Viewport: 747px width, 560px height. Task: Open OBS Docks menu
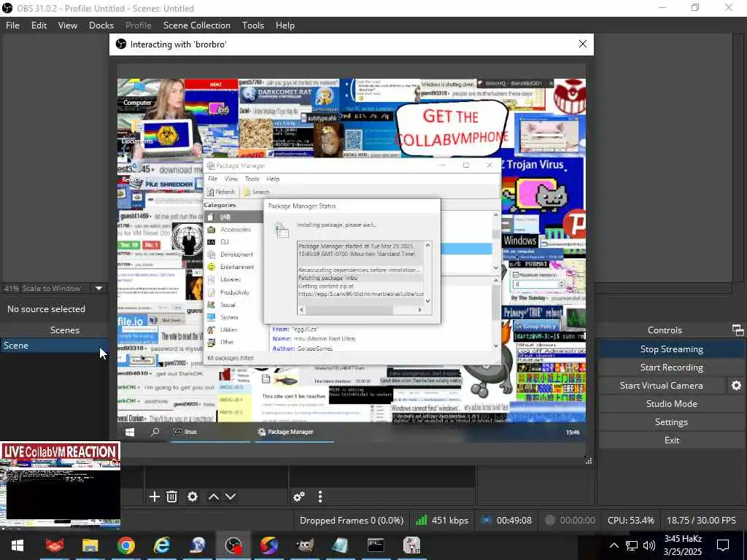(x=101, y=26)
